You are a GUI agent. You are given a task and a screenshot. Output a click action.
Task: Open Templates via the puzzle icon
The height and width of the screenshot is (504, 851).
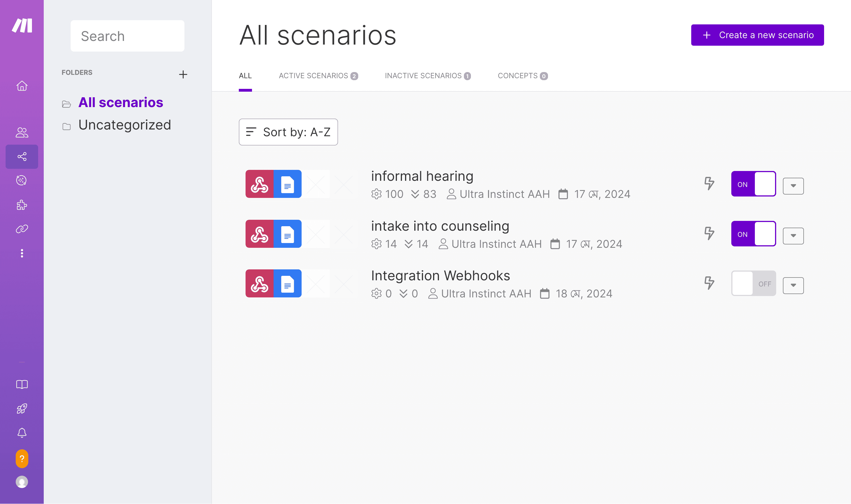click(x=21, y=205)
